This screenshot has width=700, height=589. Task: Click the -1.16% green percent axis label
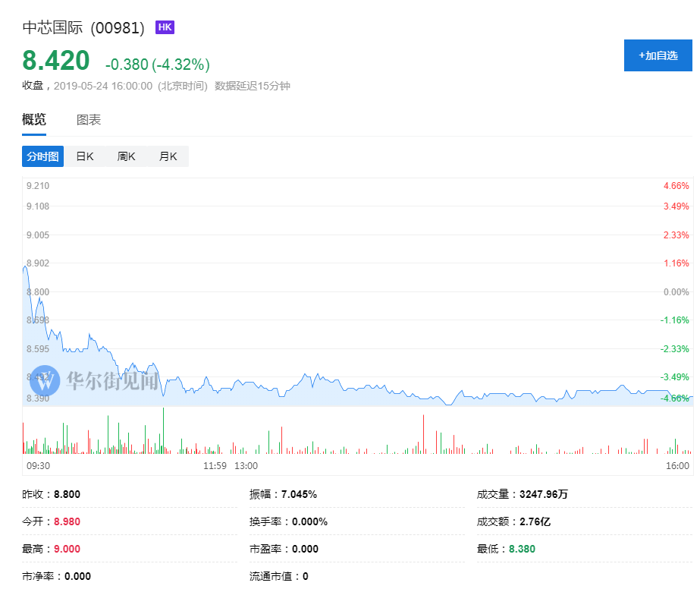pos(674,320)
